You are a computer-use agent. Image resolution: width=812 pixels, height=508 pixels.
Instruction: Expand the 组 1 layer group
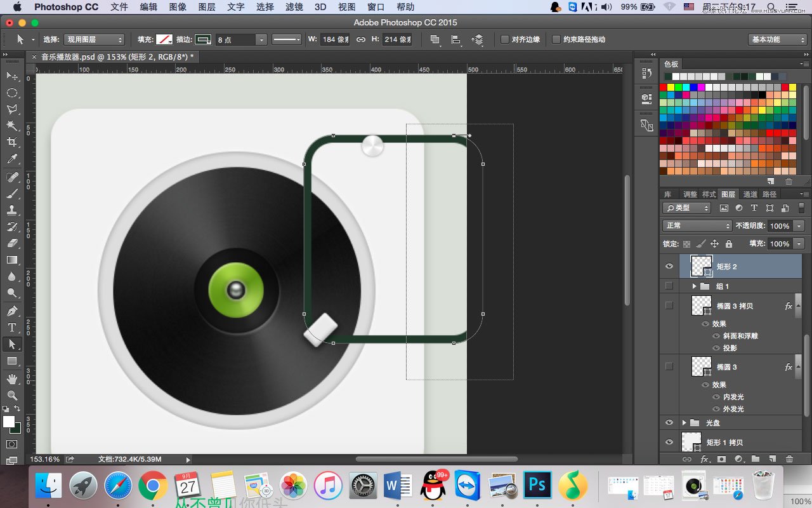(695, 286)
